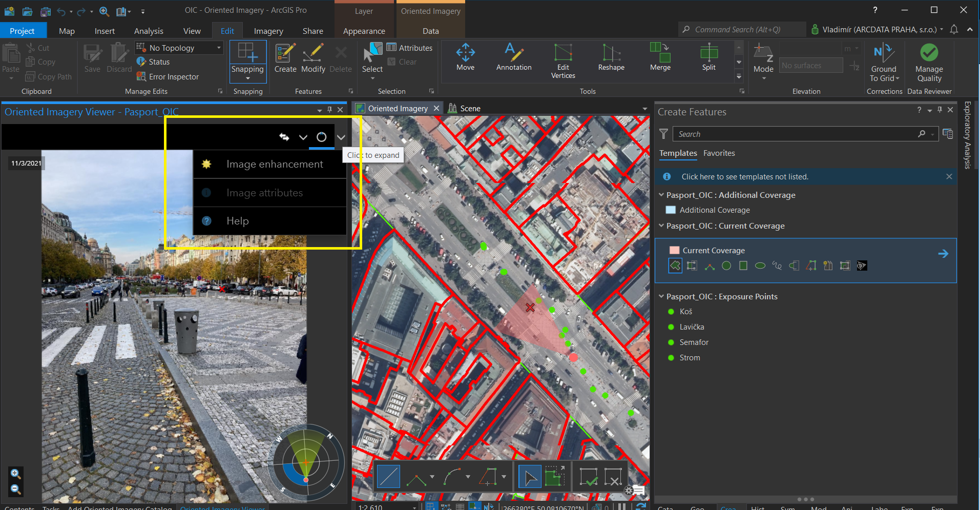The width and height of the screenshot is (980, 510).
Task: Open the No Topology dropdown
Action: click(x=179, y=48)
